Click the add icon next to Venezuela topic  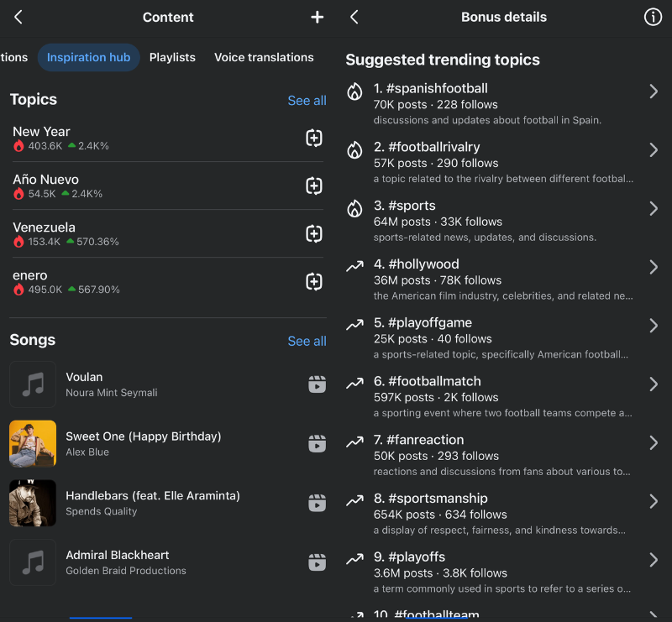[313, 233]
